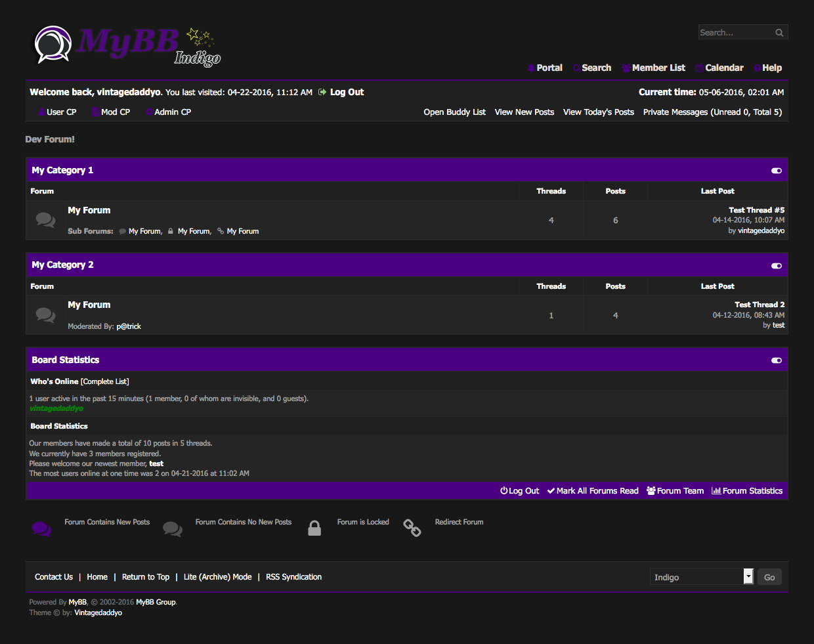Click the redirect subforum link icon
The height and width of the screenshot is (644, 814).
coord(221,231)
